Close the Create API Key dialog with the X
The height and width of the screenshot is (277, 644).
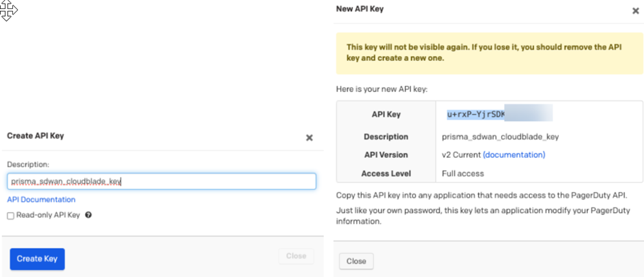309,137
